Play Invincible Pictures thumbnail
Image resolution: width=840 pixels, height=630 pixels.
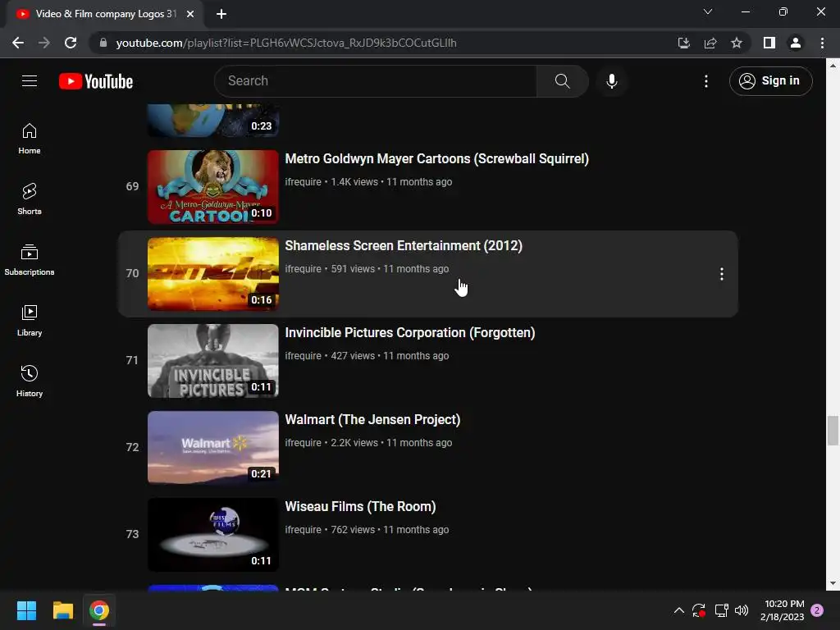(213, 361)
